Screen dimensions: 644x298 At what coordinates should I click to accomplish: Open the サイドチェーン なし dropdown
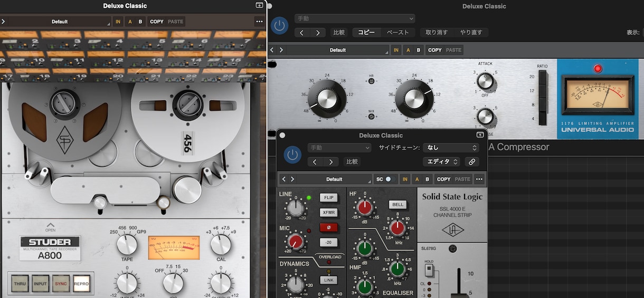(451, 148)
